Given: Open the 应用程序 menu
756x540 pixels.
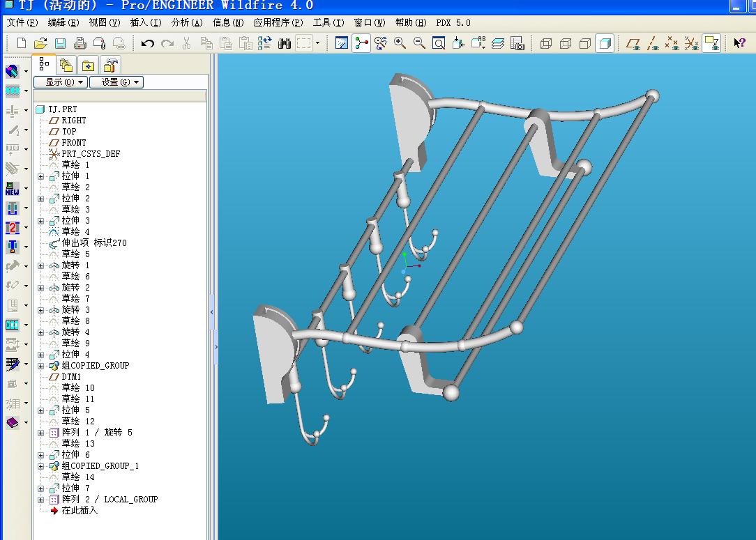Looking at the screenshot, I should pos(278,22).
